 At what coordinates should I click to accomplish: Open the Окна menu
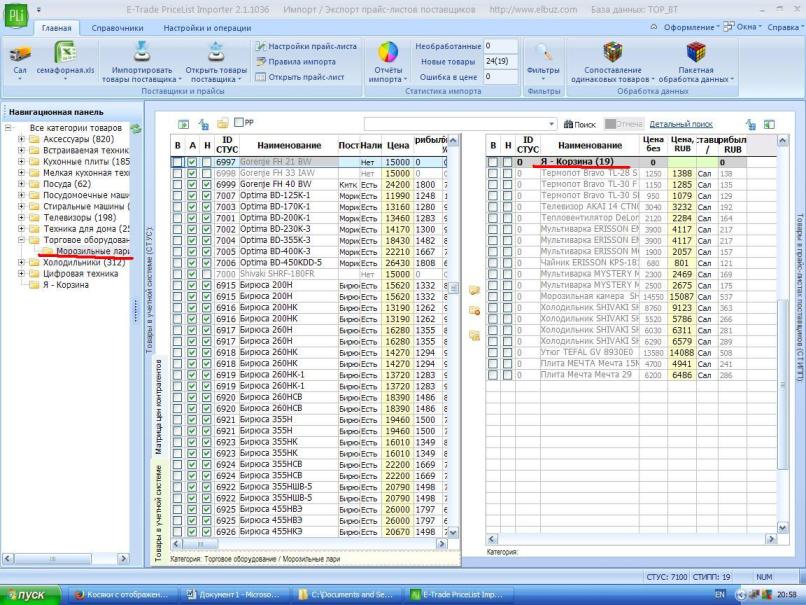pyautogui.click(x=743, y=27)
